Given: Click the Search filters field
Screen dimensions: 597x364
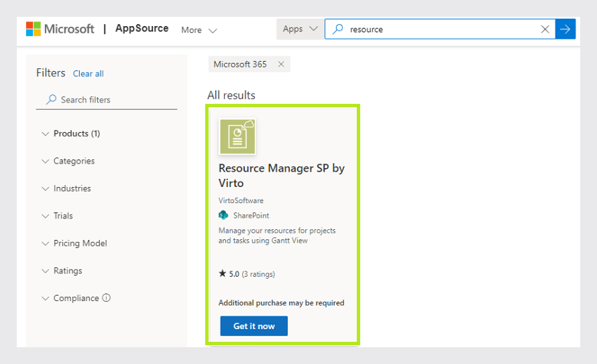Looking at the screenshot, I should point(107,100).
